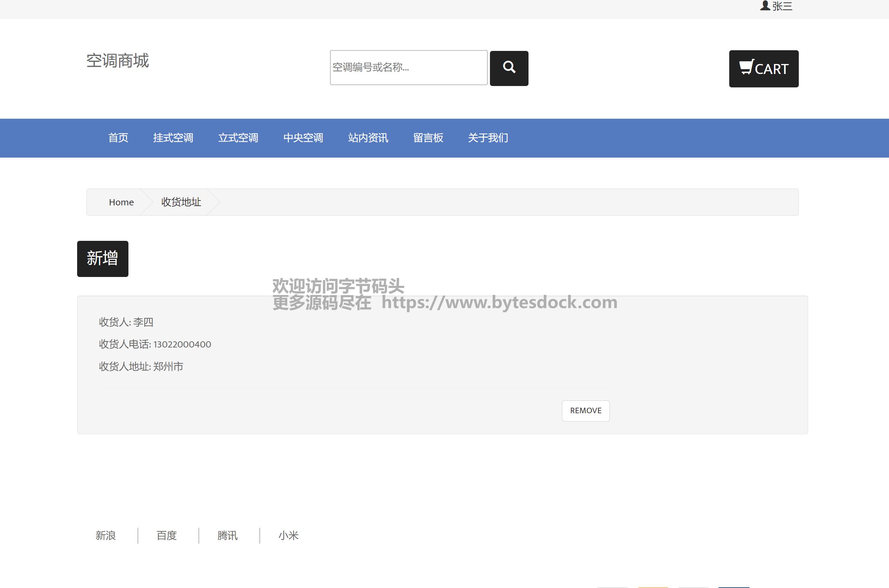The height and width of the screenshot is (588, 889).
Task: Open the 新浪 footer link
Action: [x=105, y=535]
